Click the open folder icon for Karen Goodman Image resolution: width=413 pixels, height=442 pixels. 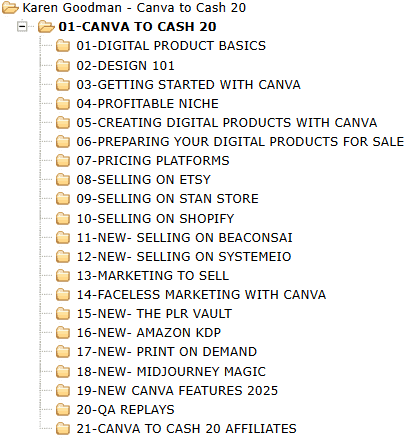[x=10, y=7]
